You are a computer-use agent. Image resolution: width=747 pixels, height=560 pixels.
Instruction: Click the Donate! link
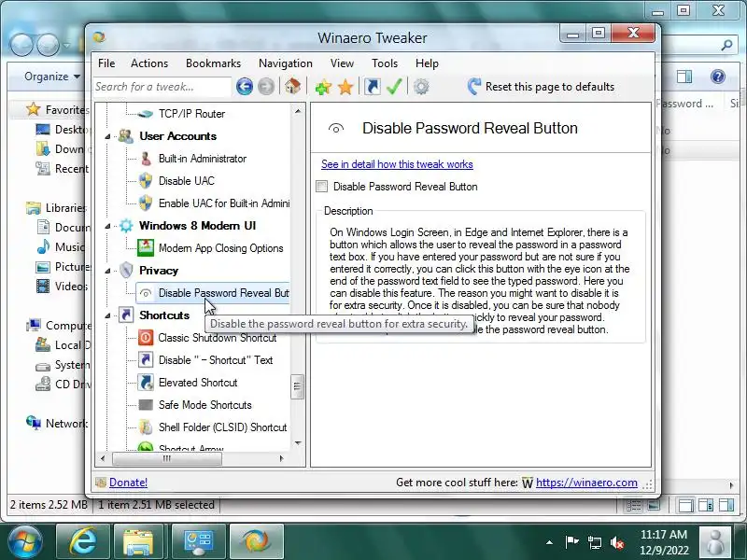tap(128, 483)
